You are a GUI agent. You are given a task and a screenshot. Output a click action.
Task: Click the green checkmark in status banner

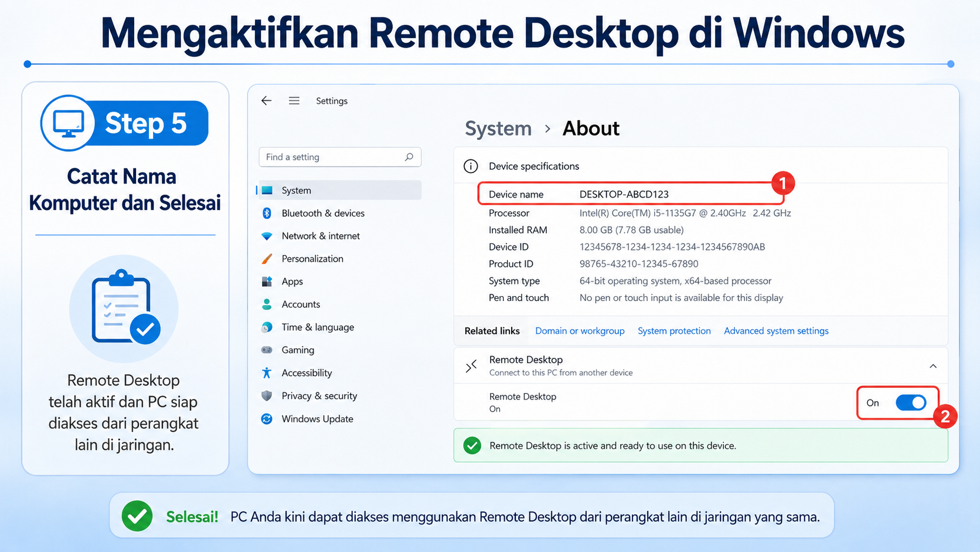tap(472, 446)
